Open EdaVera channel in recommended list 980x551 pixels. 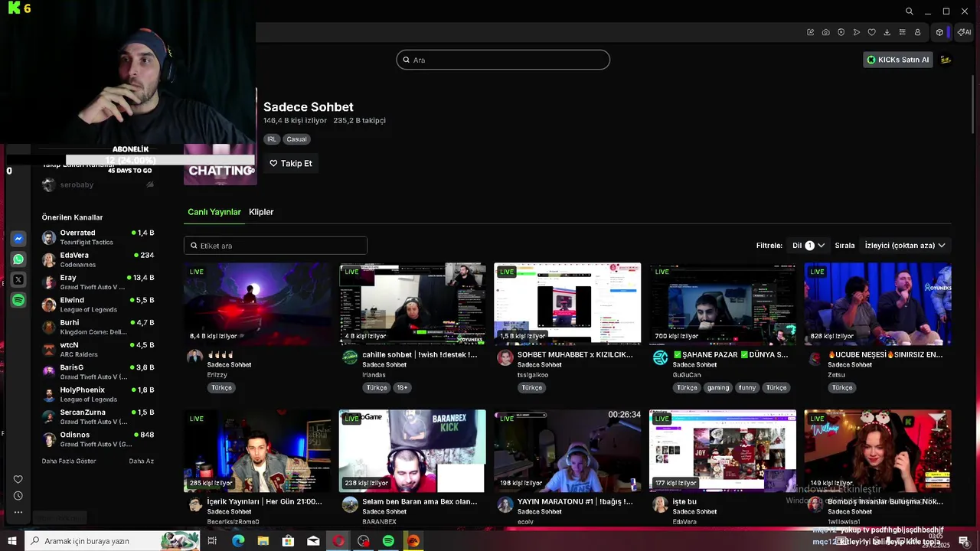coord(98,259)
